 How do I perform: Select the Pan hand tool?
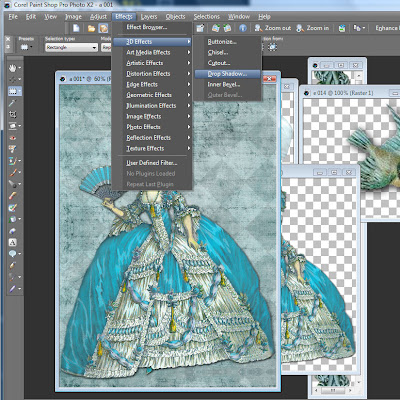13,68
